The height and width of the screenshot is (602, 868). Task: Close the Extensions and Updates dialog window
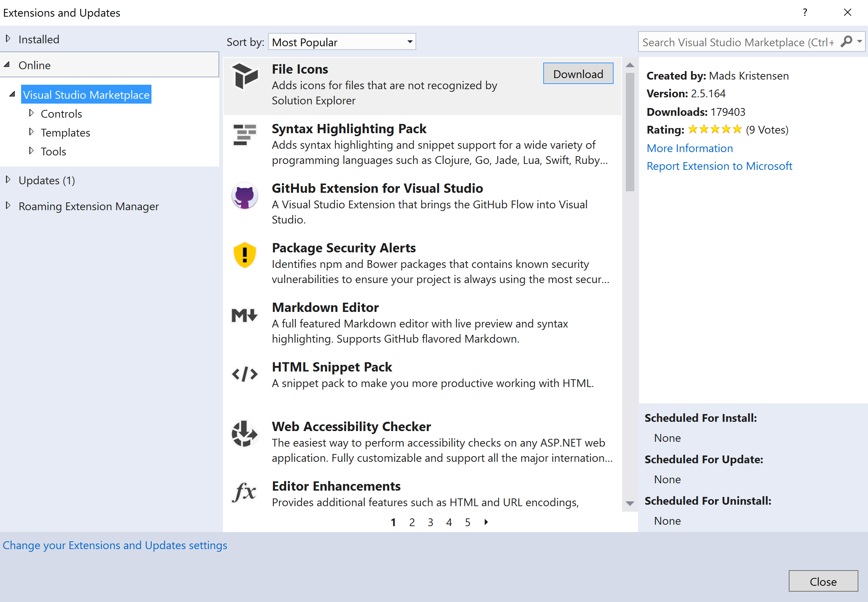click(847, 13)
